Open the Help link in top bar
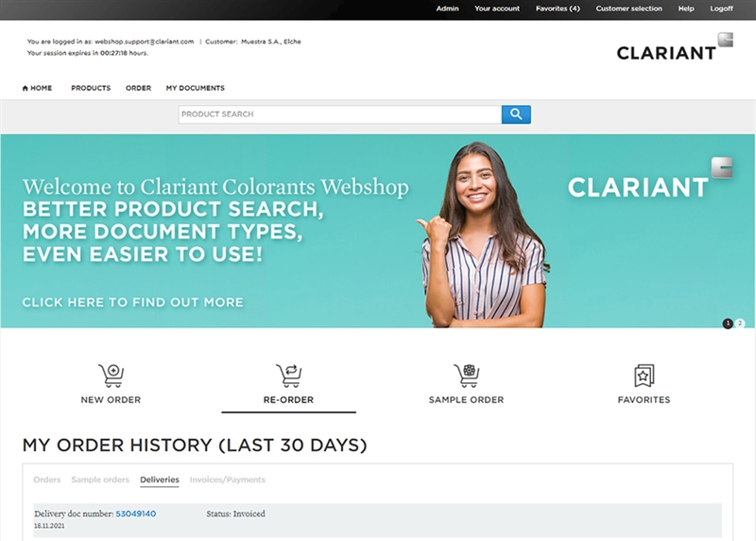The width and height of the screenshot is (756, 541). [x=686, y=9]
